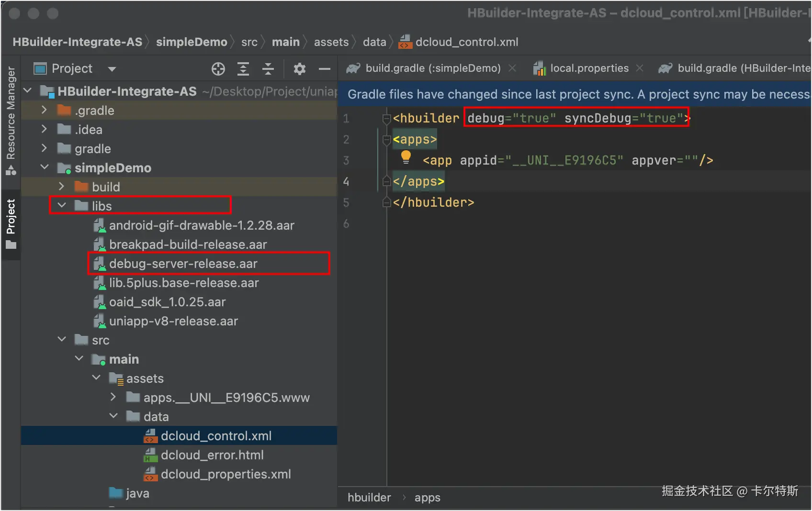Hide the Project tool window

pos(325,69)
